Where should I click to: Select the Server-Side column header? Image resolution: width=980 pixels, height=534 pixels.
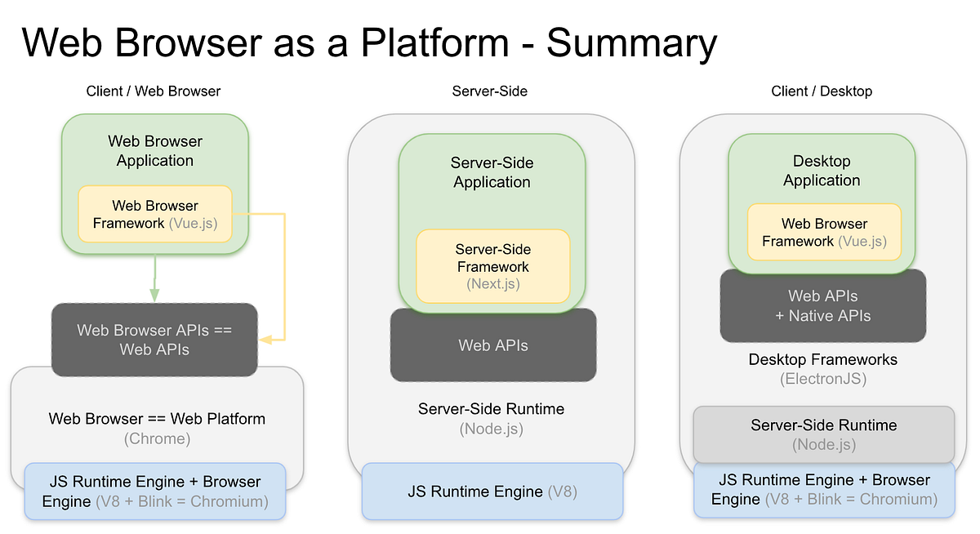point(489,91)
